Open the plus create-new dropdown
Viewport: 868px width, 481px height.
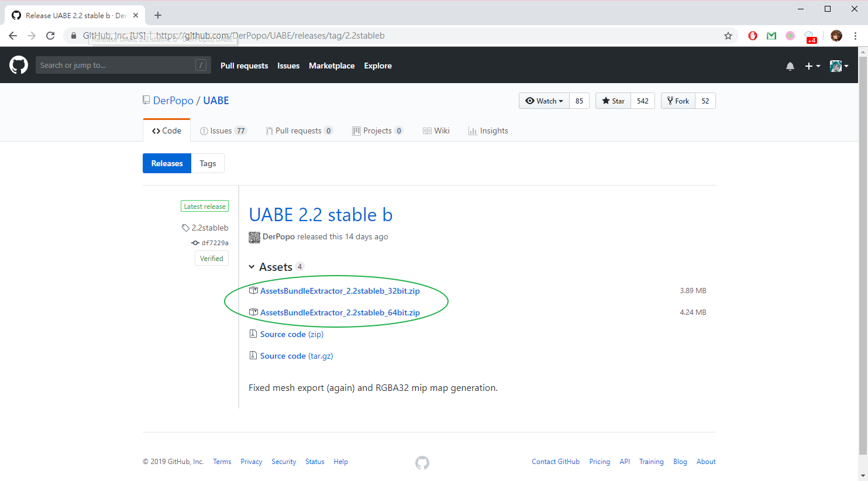point(812,66)
